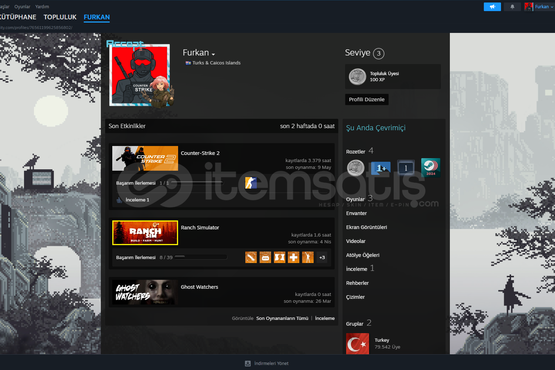
Task: Open the Counter-Strike 2 game banner
Action: (145, 158)
